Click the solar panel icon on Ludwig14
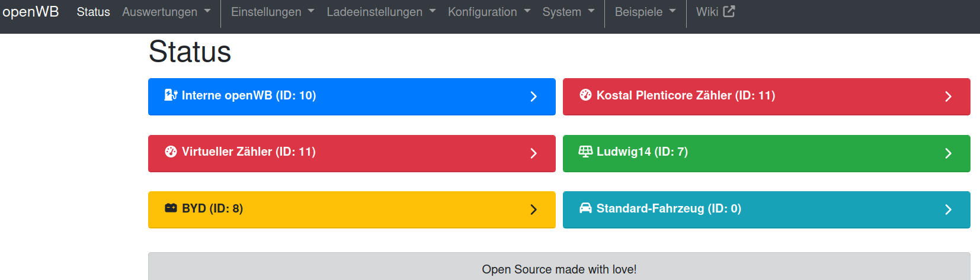Image resolution: width=980 pixels, height=280 pixels. coord(585,152)
